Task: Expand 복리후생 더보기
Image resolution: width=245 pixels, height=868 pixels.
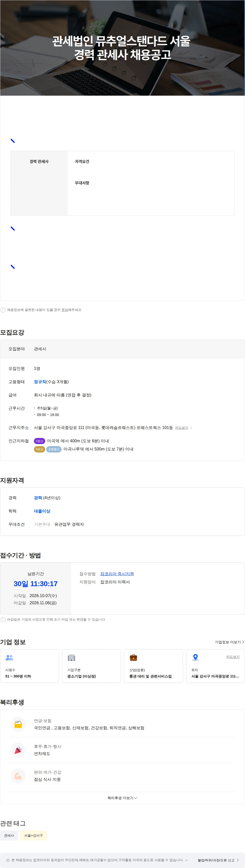Action: tap(122, 798)
